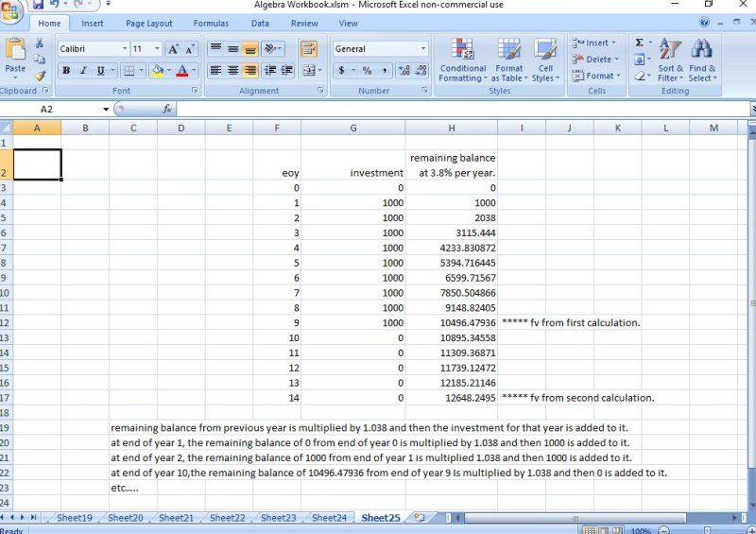Image resolution: width=756 pixels, height=534 pixels.
Task: Apply Accounting dollar number format
Action: click(x=341, y=71)
